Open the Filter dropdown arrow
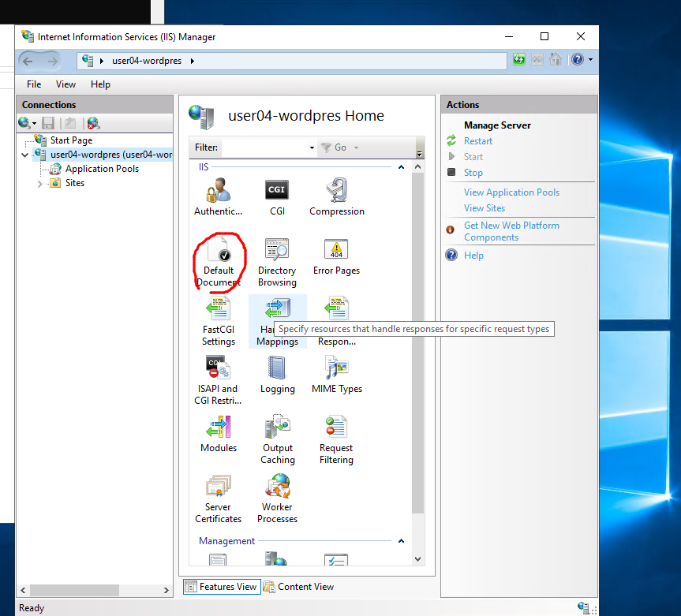The width and height of the screenshot is (681, 616). [x=312, y=147]
